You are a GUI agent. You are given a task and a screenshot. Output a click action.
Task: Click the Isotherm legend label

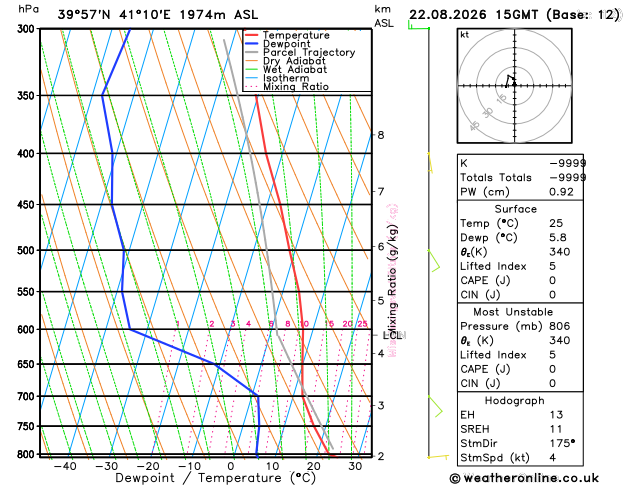tap(286, 78)
